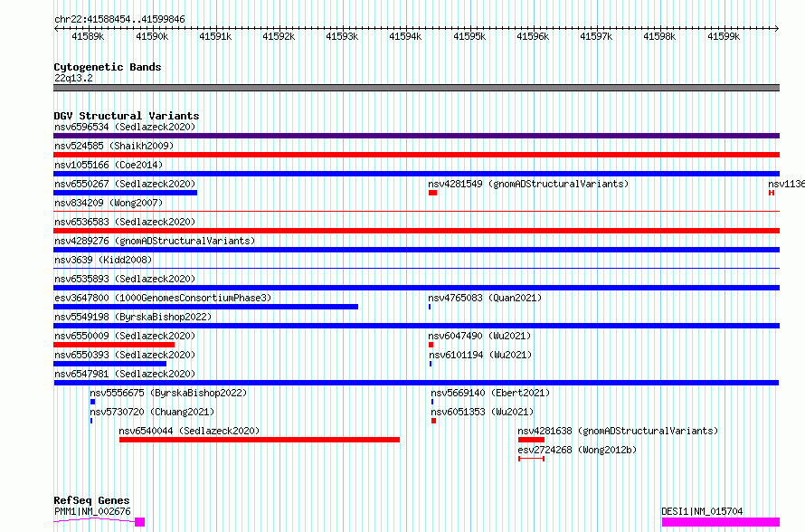Click the blue bar under nsv4289276

[416, 250]
